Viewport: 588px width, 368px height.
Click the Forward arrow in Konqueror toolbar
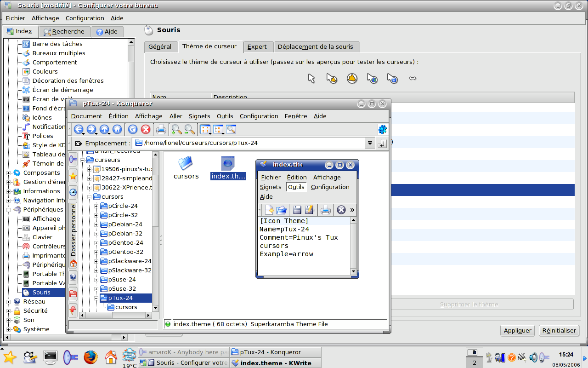pyautogui.click(x=91, y=130)
